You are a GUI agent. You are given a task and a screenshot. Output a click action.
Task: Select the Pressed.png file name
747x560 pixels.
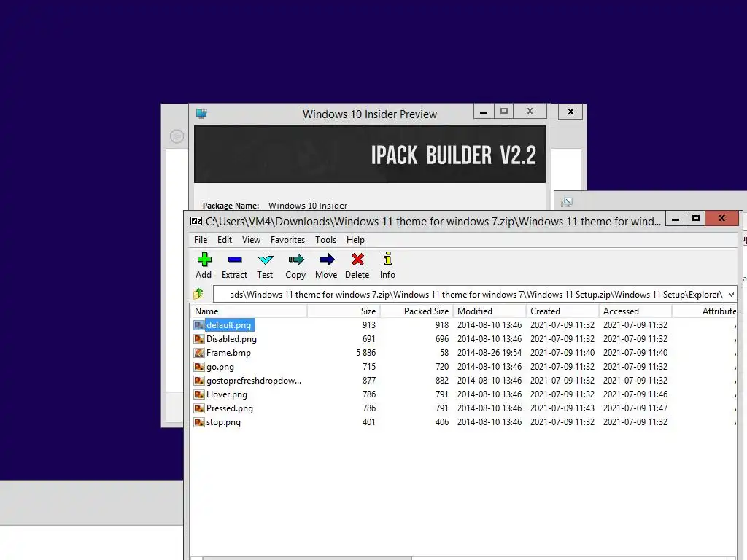pos(230,408)
